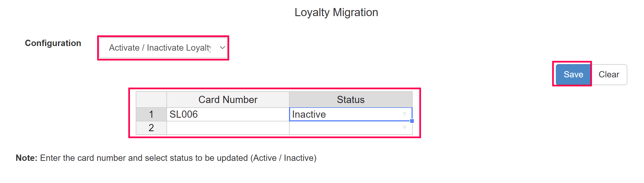
Task: Click dropdown arrow in the Inactive status cell
Action: click(404, 114)
